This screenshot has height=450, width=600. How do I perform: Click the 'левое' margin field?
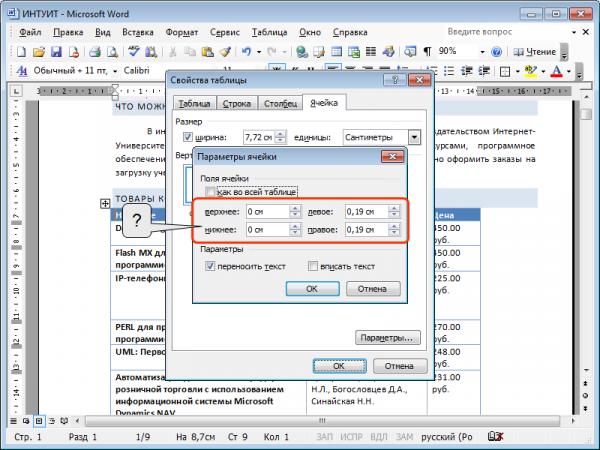367,212
